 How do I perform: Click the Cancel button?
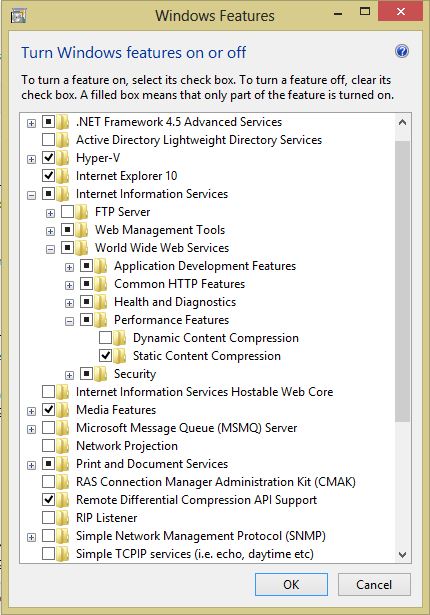tap(374, 584)
